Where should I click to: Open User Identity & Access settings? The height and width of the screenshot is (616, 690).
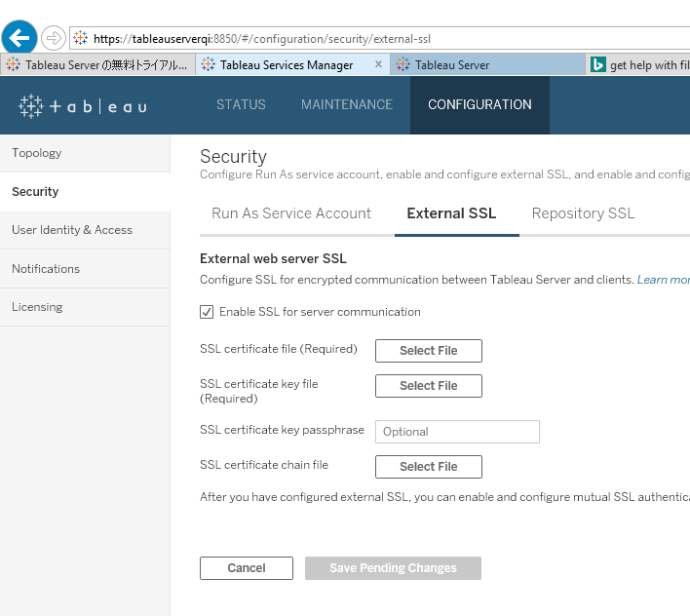coord(85,230)
